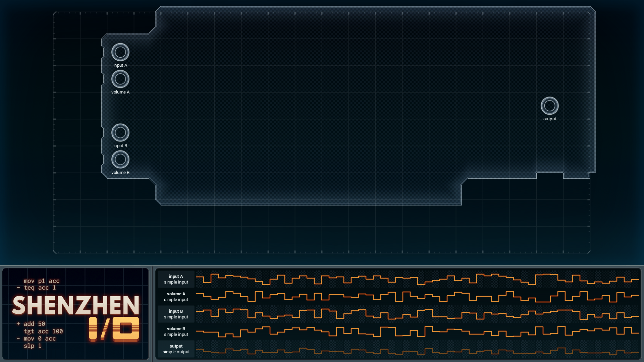
Task: Click the 'mov p1 acc' code line
Action: [42, 281]
